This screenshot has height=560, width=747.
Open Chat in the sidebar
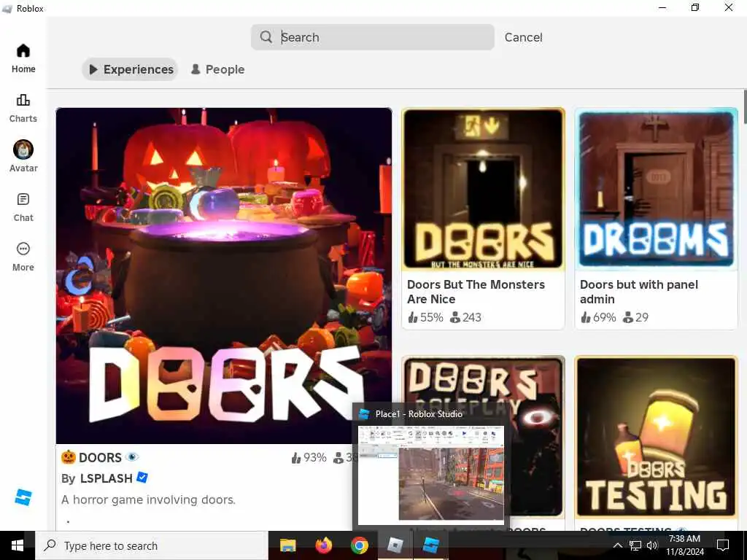pos(23,207)
